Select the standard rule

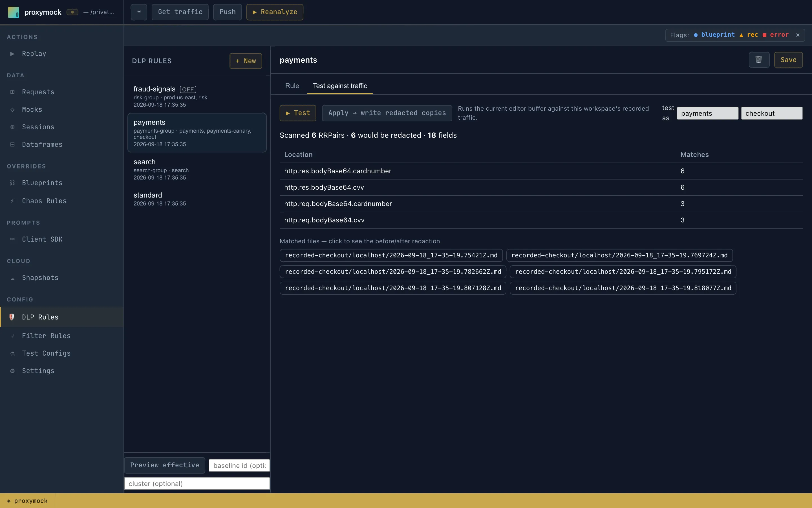[197, 199]
